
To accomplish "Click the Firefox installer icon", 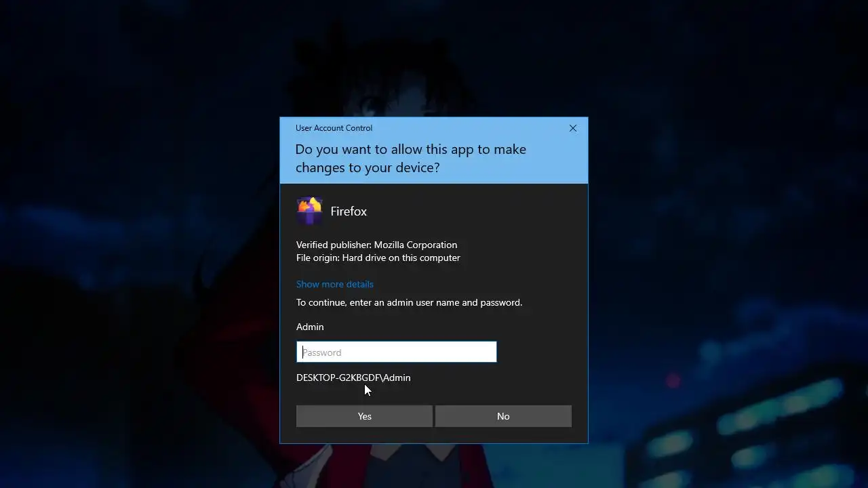I will click(309, 211).
